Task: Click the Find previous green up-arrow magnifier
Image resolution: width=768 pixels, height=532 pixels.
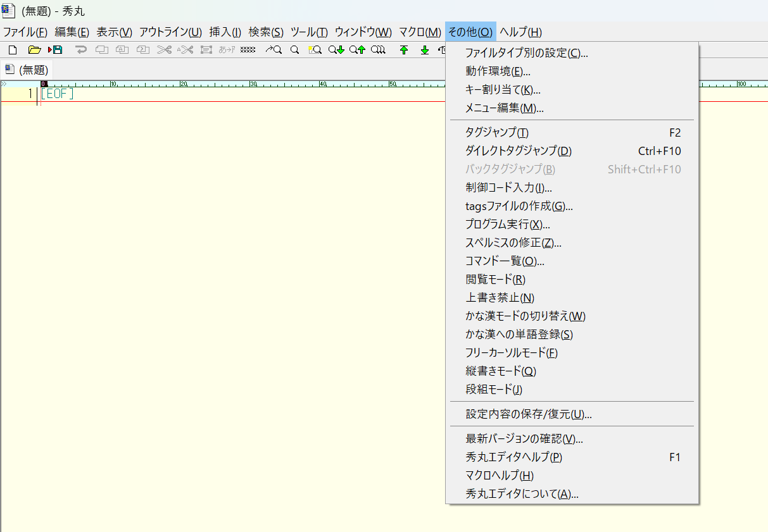Action: pyautogui.click(x=357, y=50)
